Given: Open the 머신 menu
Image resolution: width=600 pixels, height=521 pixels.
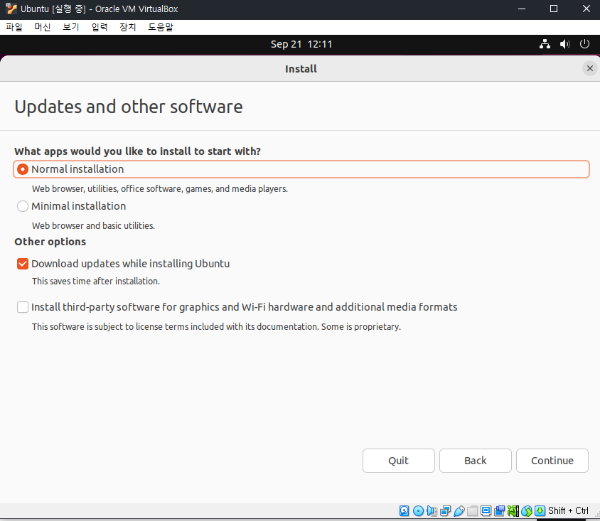Looking at the screenshot, I should pyautogui.click(x=42, y=27).
